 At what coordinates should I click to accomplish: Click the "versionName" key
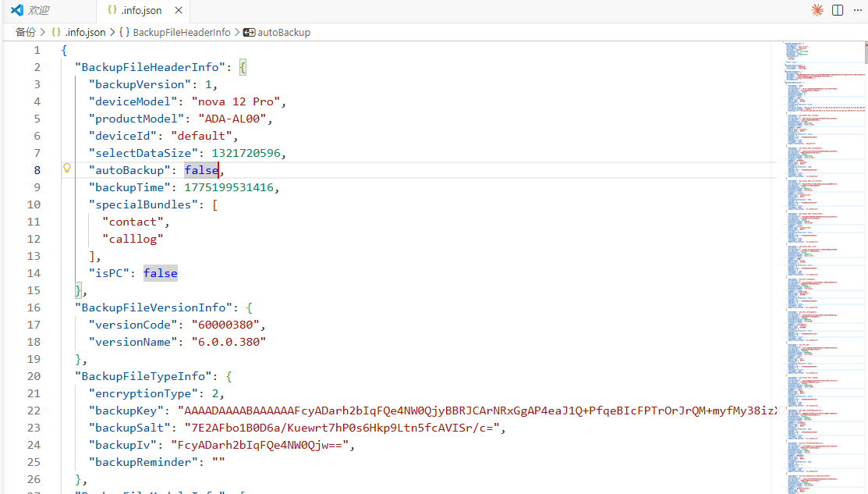point(133,342)
